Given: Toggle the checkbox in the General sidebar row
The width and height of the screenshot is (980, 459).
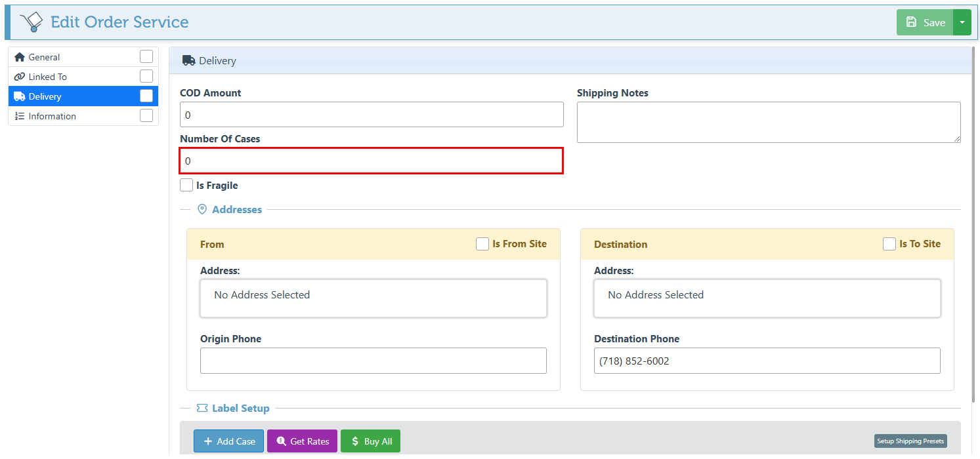Looking at the screenshot, I should pyautogui.click(x=146, y=57).
